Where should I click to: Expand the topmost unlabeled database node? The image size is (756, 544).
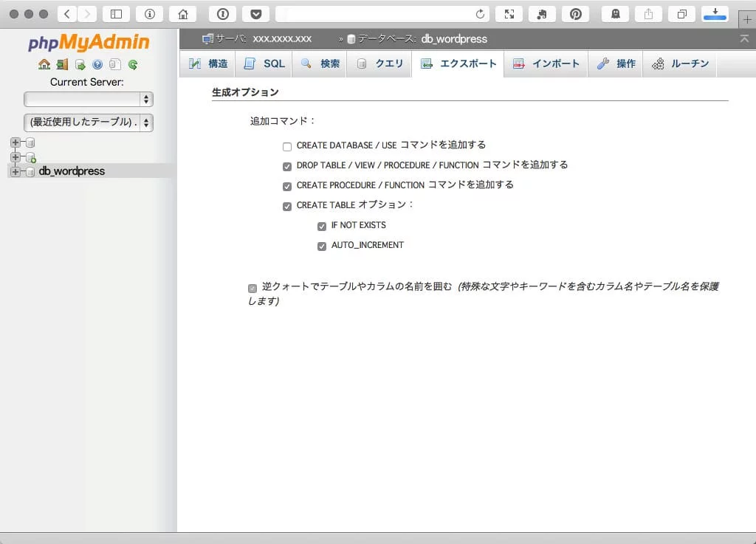click(x=16, y=142)
